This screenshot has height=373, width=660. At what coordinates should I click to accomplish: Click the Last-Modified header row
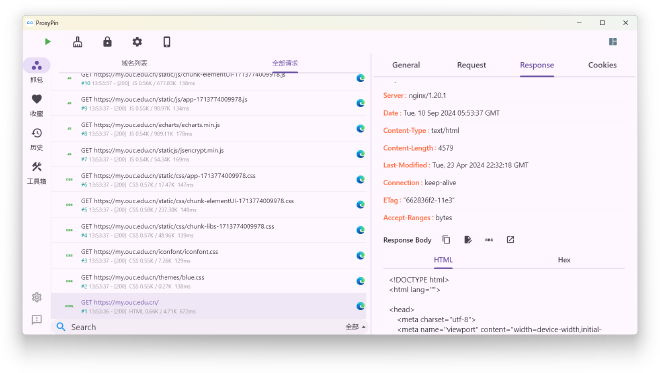503,165
